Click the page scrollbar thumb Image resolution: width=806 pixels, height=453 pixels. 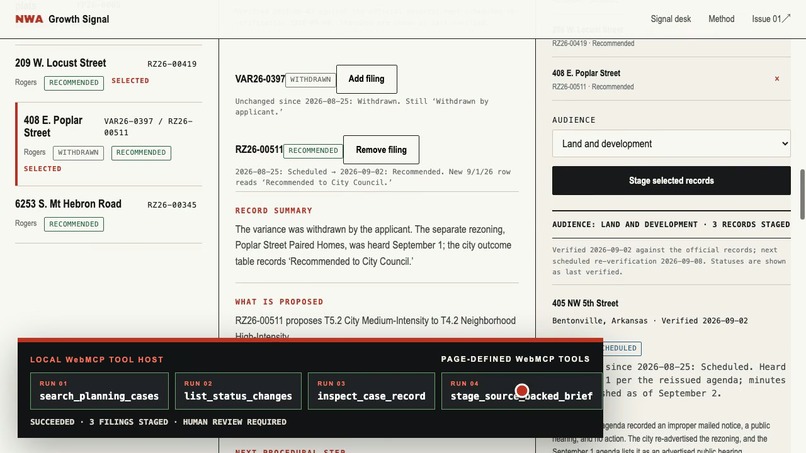[802, 194]
